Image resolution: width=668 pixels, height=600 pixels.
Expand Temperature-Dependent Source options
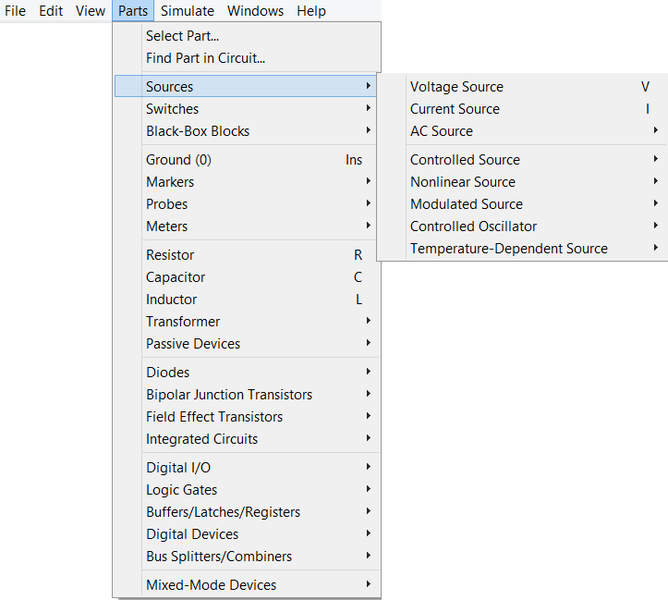point(508,248)
